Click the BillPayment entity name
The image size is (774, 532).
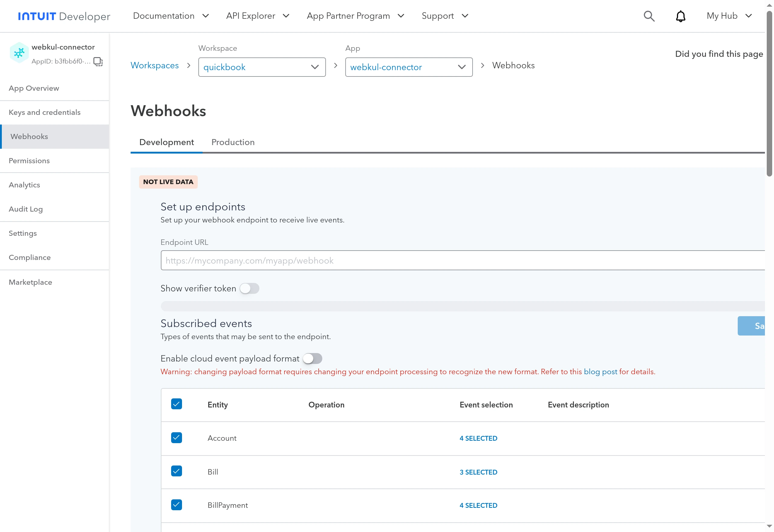pyautogui.click(x=228, y=505)
